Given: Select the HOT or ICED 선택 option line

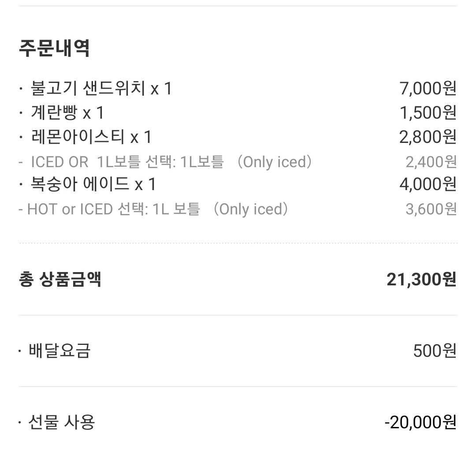Looking at the screenshot, I should pos(154,209).
